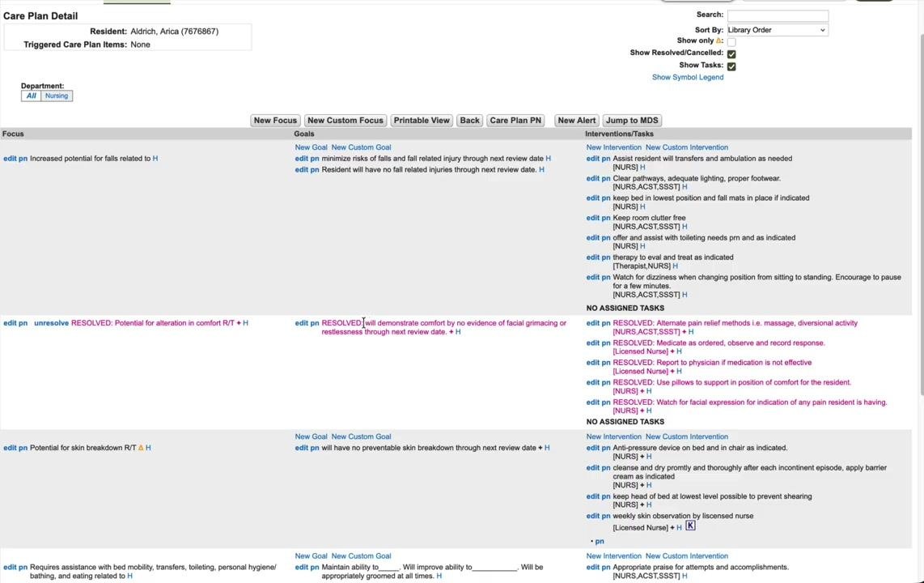Click the New Custom Focus button
The image size is (924, 583).
pos(345,121)
